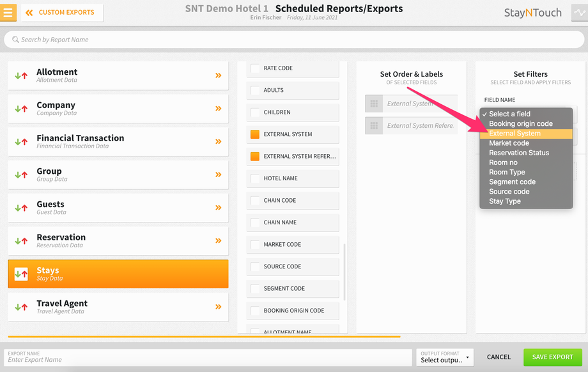Screen dimensions: 588x372
Task: Choose Segment code filter option
Action: pos(526,182)
